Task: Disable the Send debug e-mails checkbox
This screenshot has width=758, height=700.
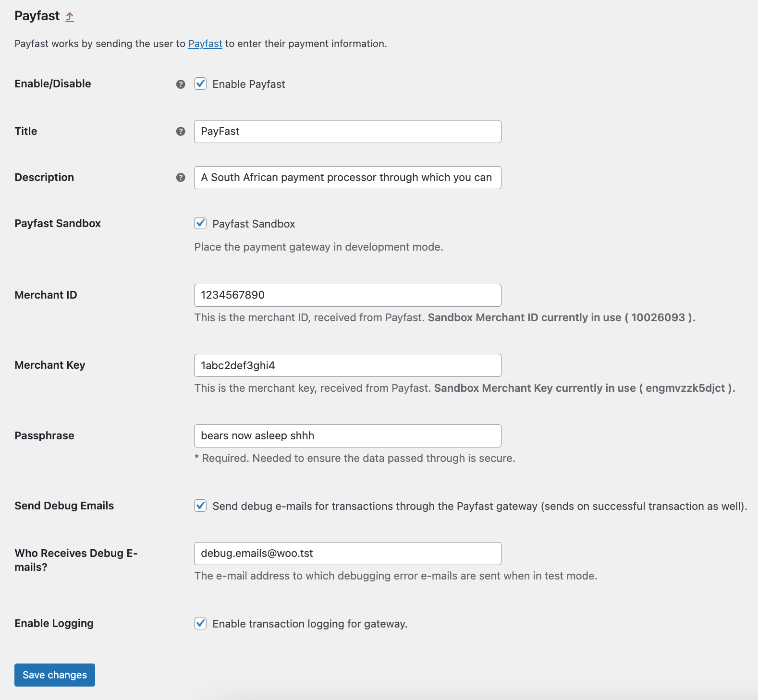Action: click(200, 506)
